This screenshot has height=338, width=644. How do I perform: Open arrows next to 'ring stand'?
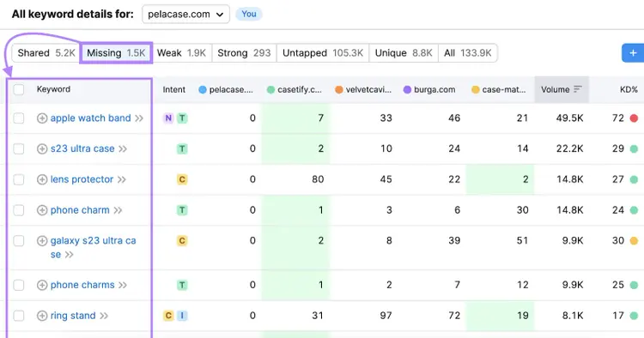[x=104, y=316]
